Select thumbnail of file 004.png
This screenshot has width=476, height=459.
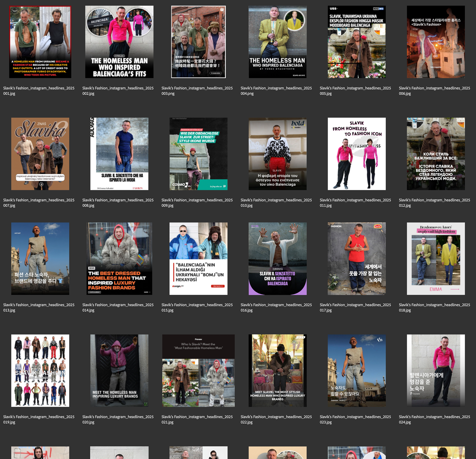278,42
